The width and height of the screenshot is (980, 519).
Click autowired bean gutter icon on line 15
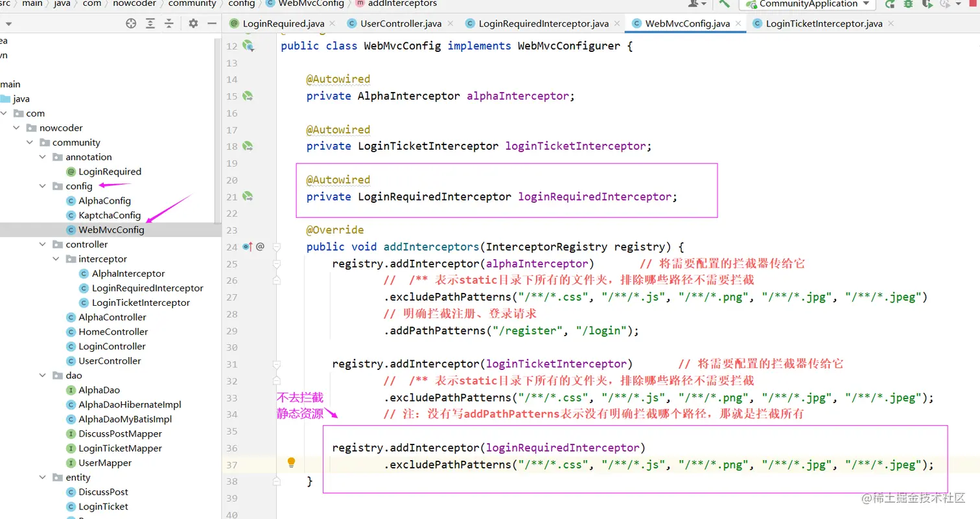[248, 96]
